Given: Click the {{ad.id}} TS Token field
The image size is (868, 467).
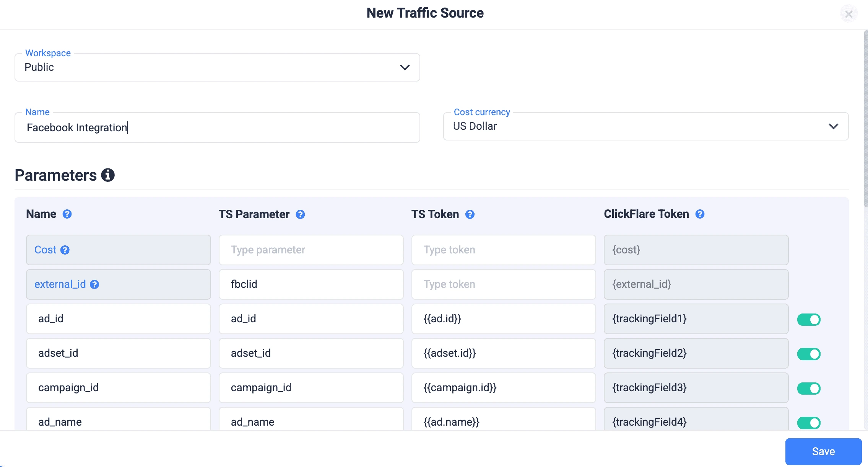Looking at the screenshot, I should click(504, 319).
